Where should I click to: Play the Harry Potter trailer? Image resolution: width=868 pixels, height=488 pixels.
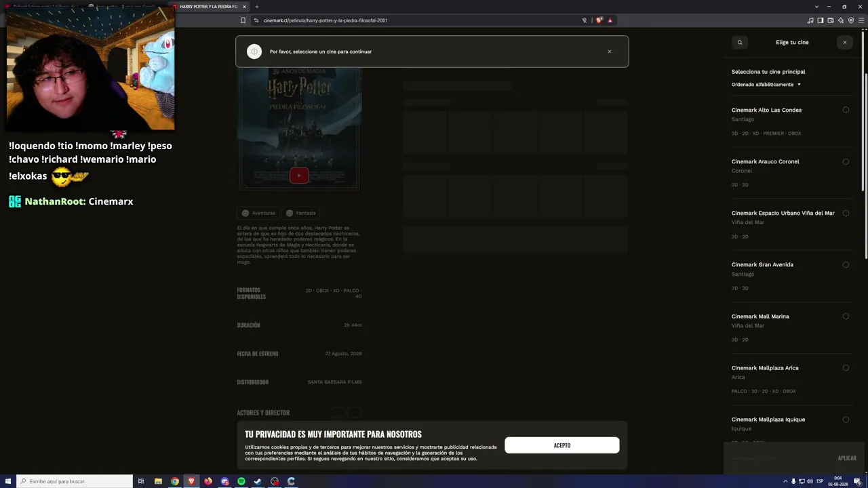pos(299,176)
